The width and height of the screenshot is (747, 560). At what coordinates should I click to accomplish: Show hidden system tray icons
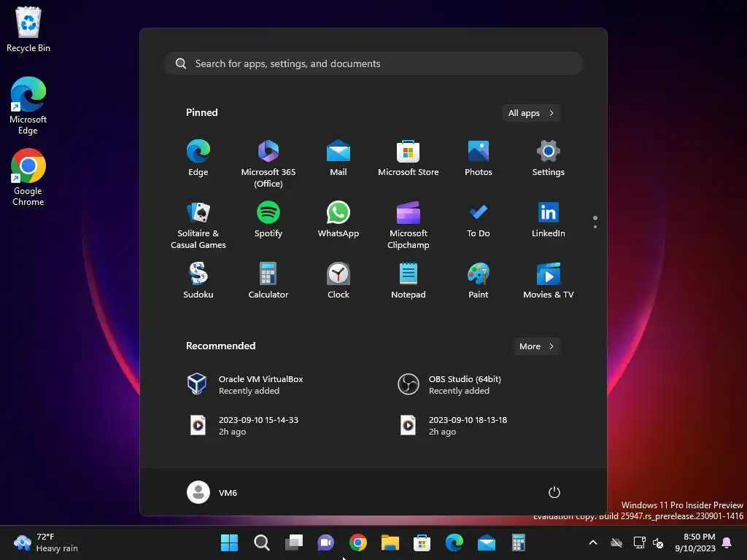point(593,542)
